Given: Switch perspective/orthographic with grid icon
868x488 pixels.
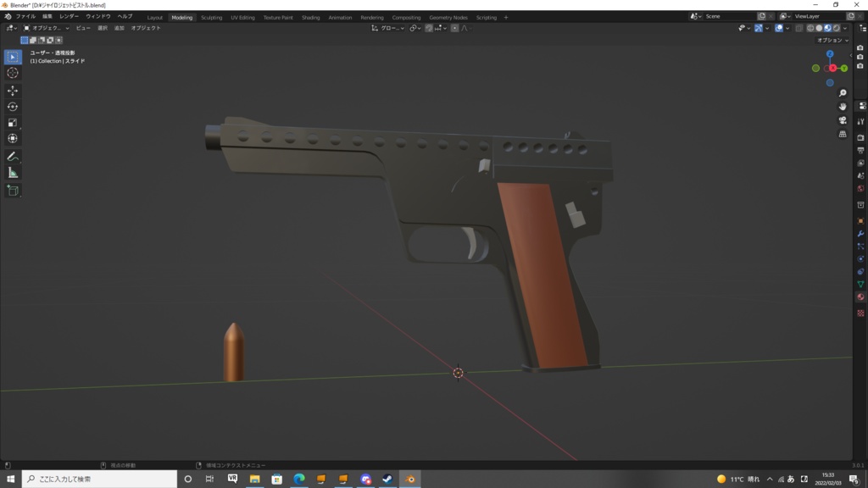Looking at the screenshot, I should 843,134.
